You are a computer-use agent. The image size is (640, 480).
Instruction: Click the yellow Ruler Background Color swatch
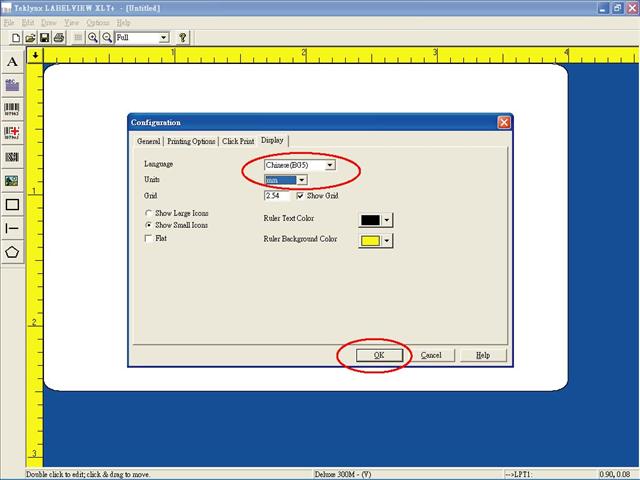click(x=370, y=241)
